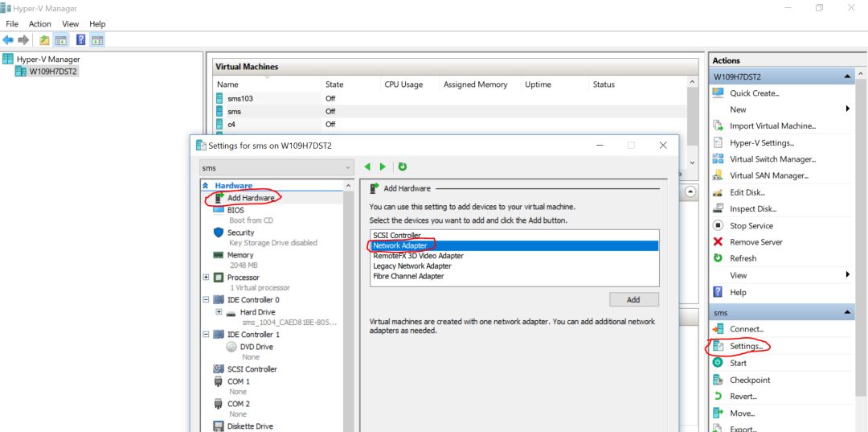
Task: Go forward using the toolbar forward arrow
Action: 23,40
